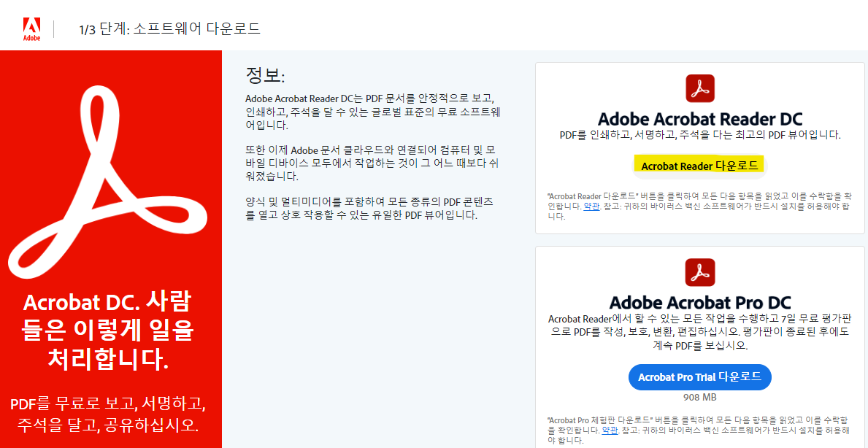
Task: Click the Adobe logo in the header
Action: (x=31, y=29)
